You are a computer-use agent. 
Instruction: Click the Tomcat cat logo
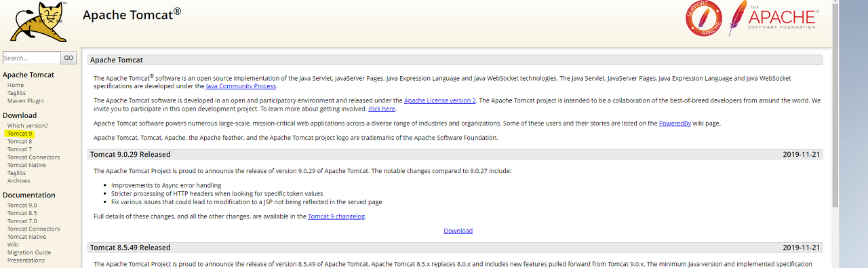coord(38,22)
